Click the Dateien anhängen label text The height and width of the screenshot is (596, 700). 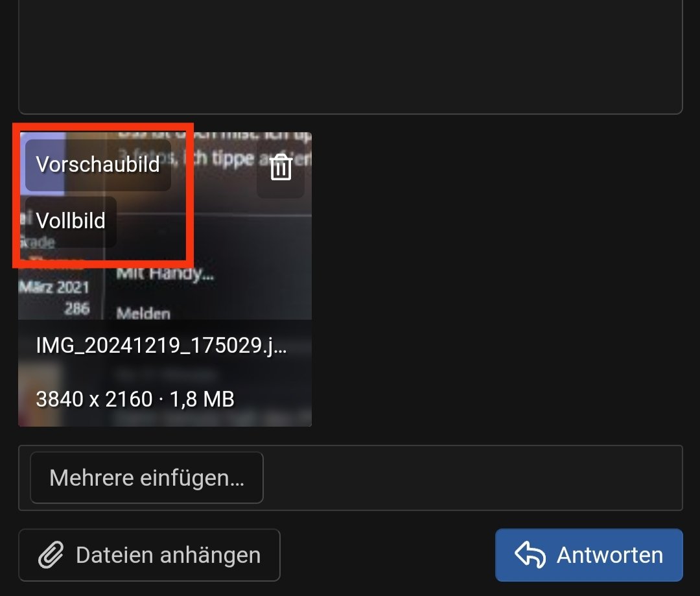coord(169,555)
